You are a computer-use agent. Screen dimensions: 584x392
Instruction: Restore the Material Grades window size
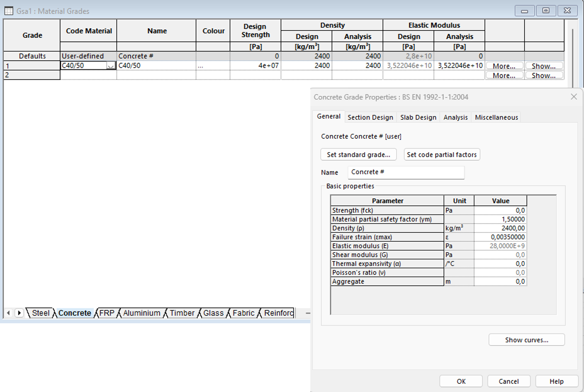pos(546,11)
